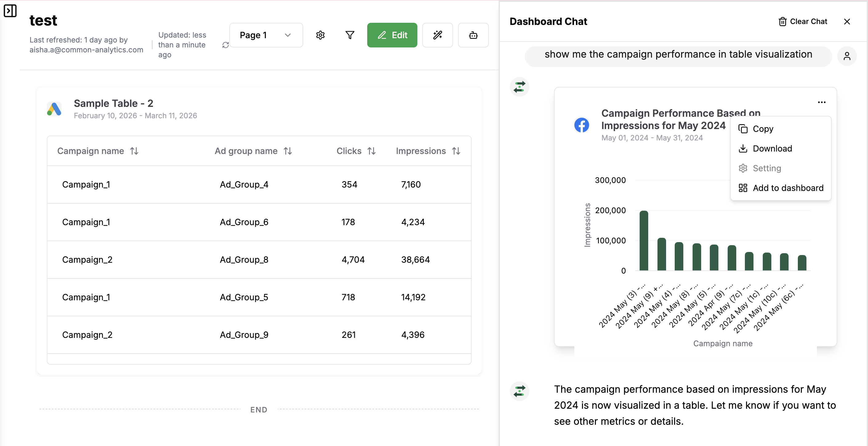Screen dimensions: 868x446
Task: Open the chatbot robot icon button
Action: (473, 35)
